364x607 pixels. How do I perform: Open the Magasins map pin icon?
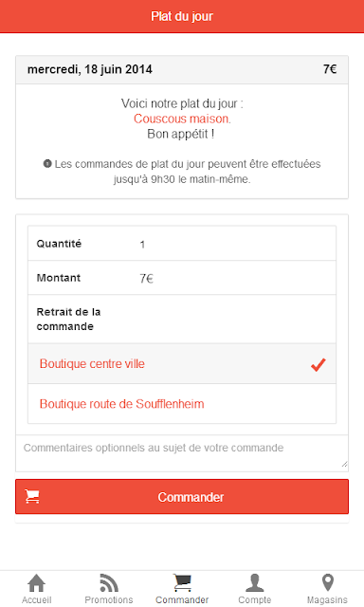coord(328,582)
